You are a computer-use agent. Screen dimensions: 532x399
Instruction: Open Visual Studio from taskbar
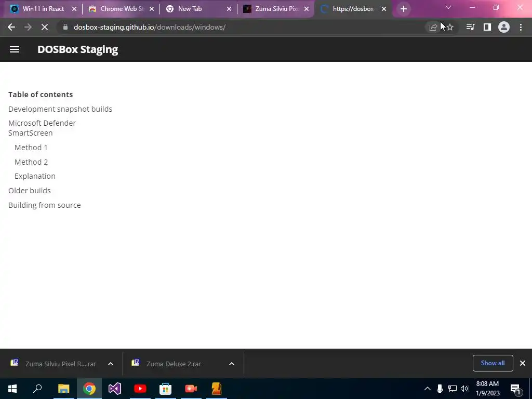[x=115, y=389]
